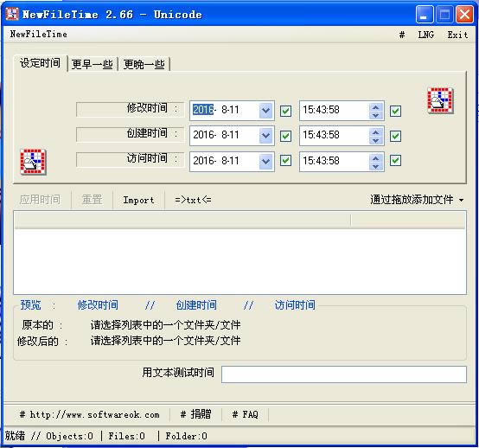This screenshot has height=448, width=479.
Task: Open the softwareok.com website link
Action: tap(90, 414)
